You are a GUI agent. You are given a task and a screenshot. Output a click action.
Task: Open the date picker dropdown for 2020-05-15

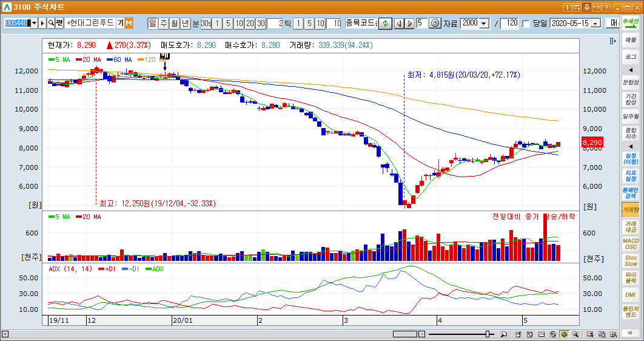595,24
